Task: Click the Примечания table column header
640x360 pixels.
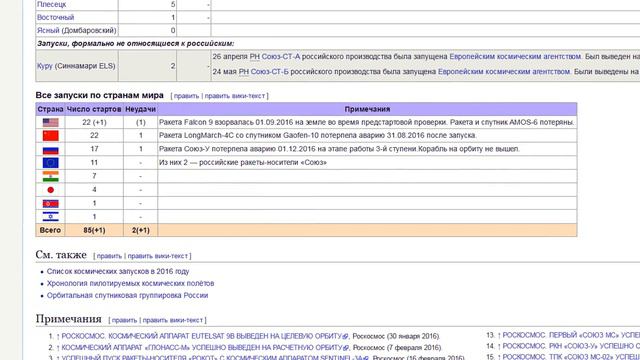Action: pos(367,109)
